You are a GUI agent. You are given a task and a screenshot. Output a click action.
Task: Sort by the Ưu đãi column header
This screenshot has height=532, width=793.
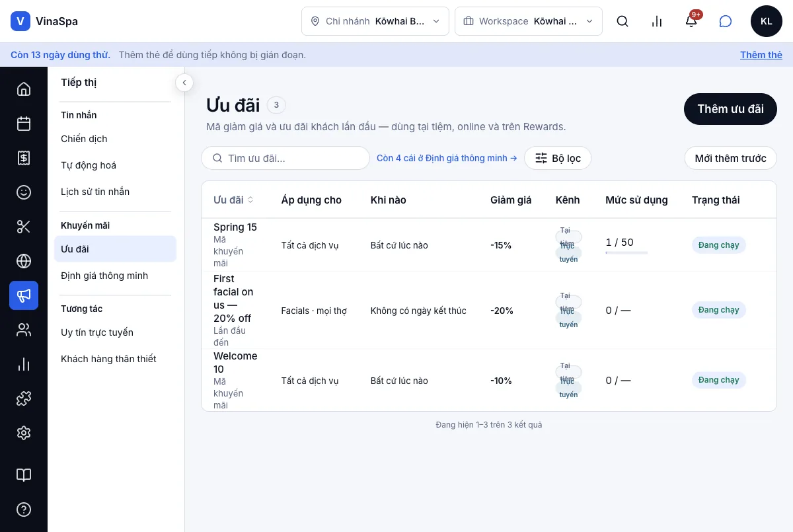click(x=233, y=200)
